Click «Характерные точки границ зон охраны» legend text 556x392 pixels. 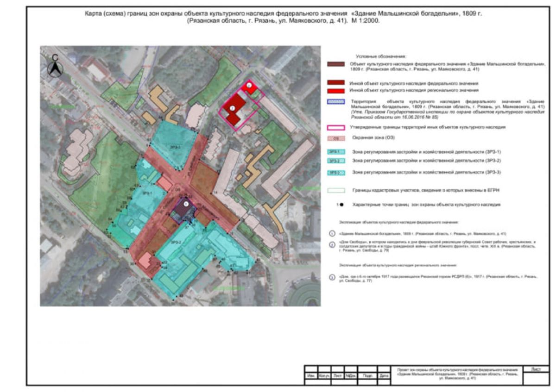(426, 204)
